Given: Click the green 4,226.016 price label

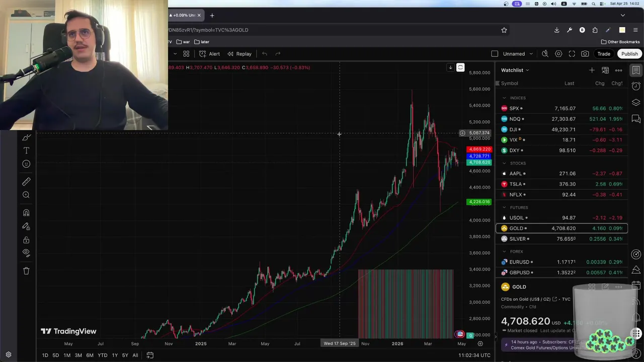Looking at the screenshot, I should click(x=479, y=202).
